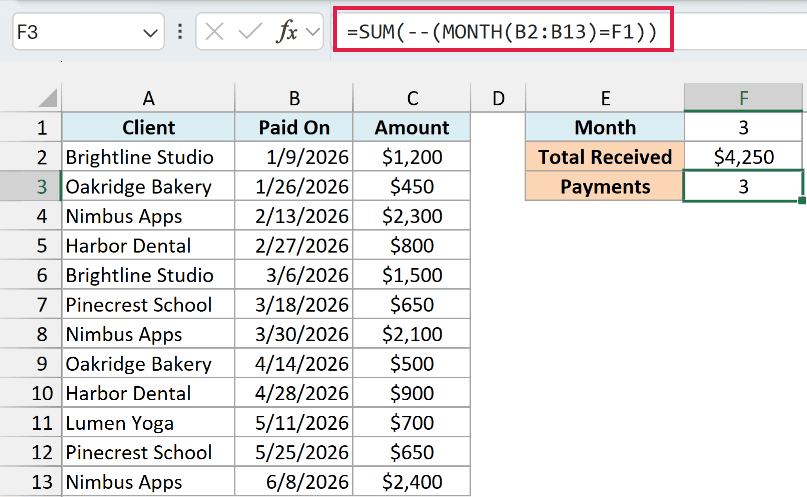Click the Select All triangle corner

[x=48, y=98]
